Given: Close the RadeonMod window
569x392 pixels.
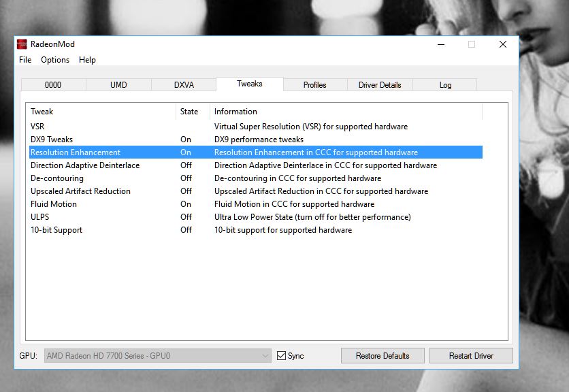Looking at the screenshot, I should 502,44.
